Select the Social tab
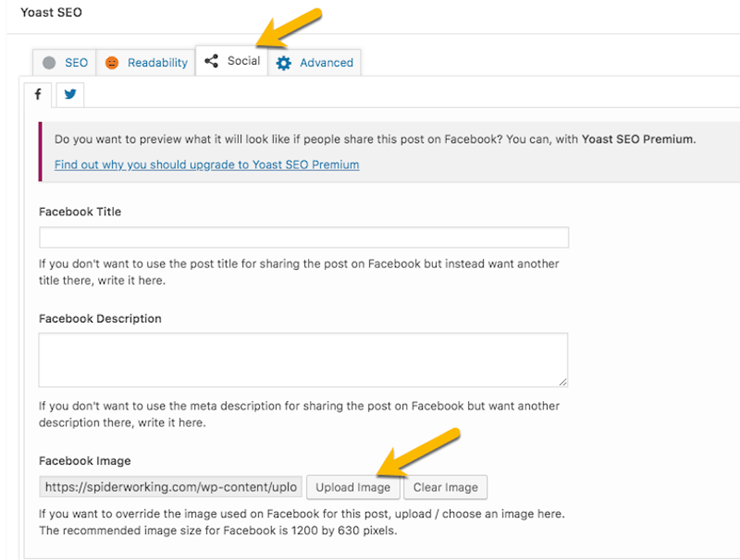 [x=232, y=61]
